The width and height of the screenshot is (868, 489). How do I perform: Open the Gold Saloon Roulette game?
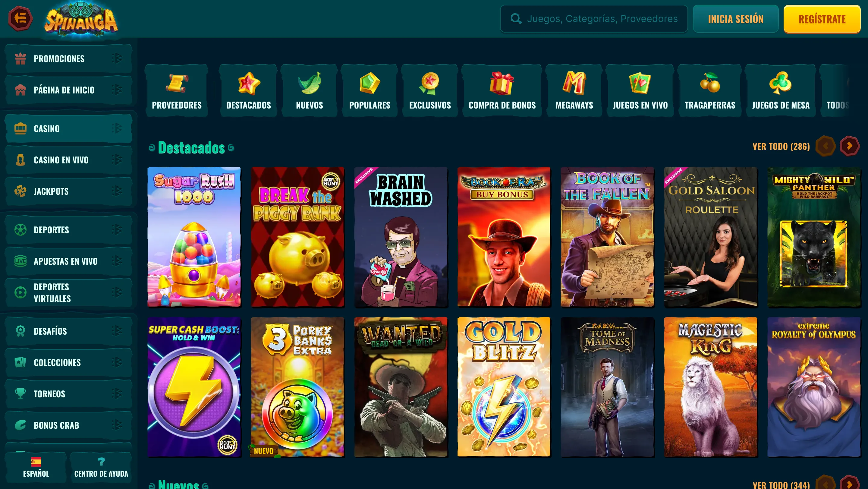pyautogui.click(x=711, y=237)
